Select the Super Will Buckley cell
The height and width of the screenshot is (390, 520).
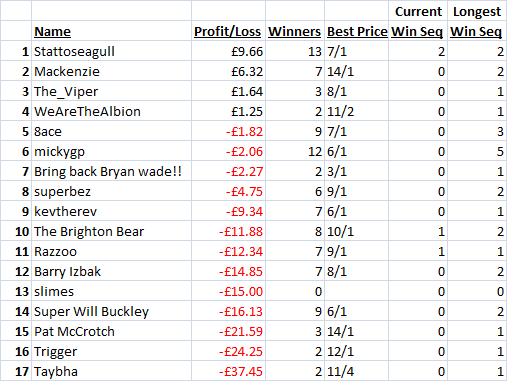pyautogui.click(x=111, y=311)
